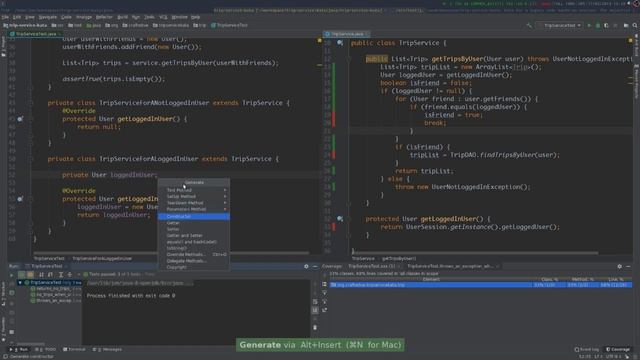Open Event Log from status bar

(587, 349)
